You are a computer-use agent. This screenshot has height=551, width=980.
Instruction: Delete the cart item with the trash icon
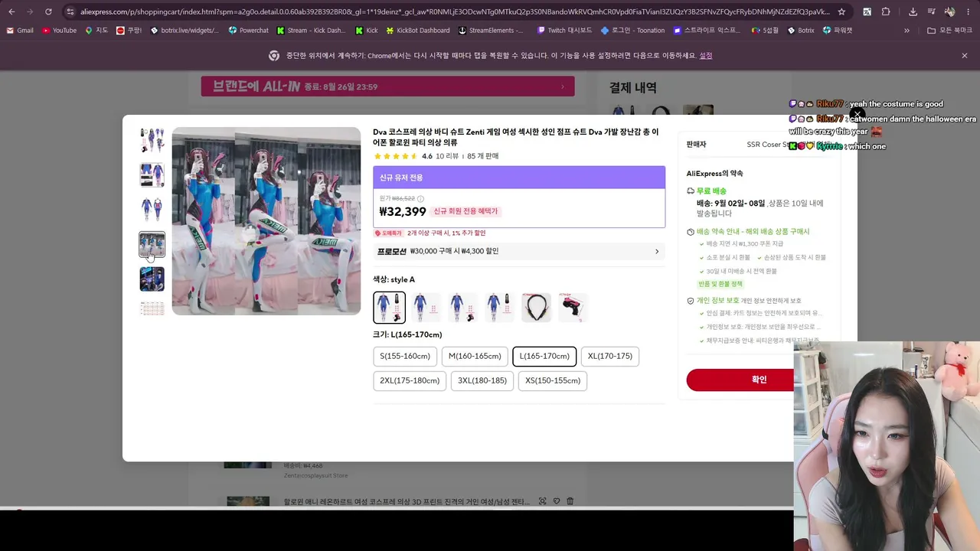coord(570,501)
